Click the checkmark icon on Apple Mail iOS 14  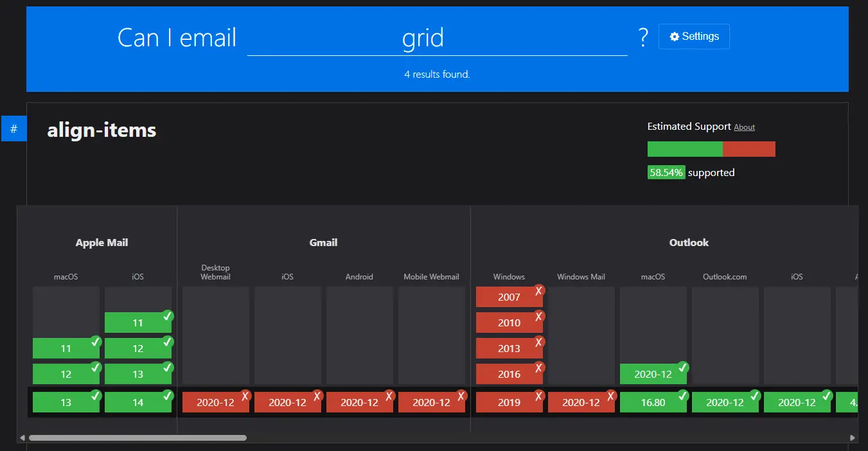tap(168, 396)
